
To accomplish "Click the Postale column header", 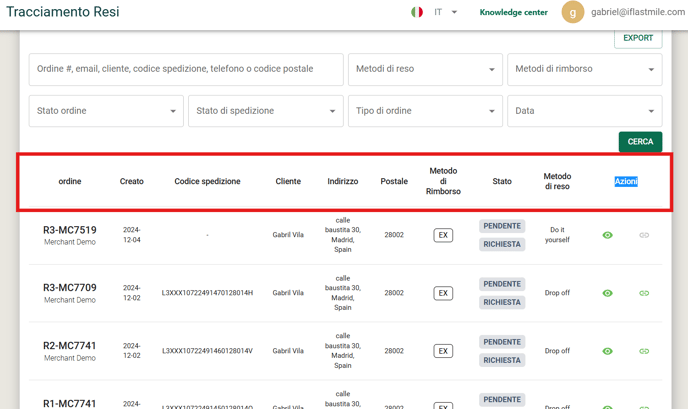I will [394, 181].
